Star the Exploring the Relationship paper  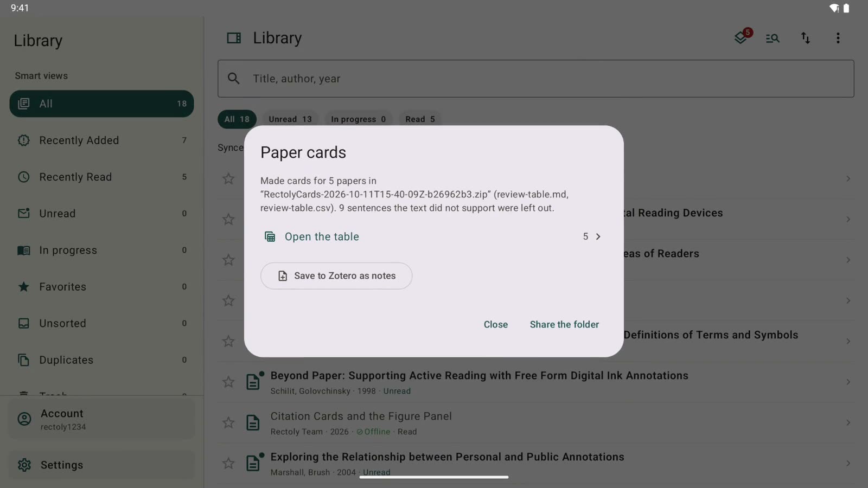(x=228, y=463)
